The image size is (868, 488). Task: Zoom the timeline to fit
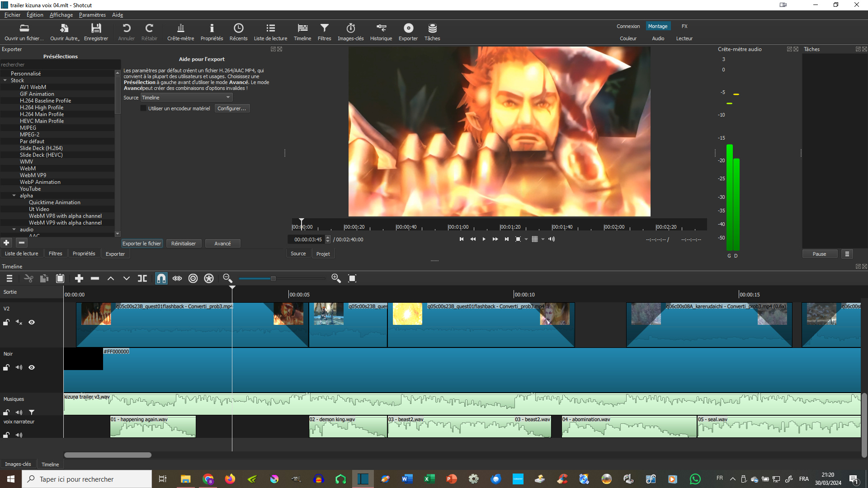[x=352, y=278]
